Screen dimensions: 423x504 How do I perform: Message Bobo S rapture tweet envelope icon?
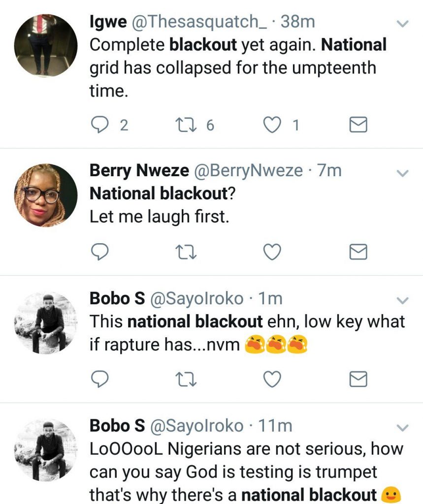358,379
